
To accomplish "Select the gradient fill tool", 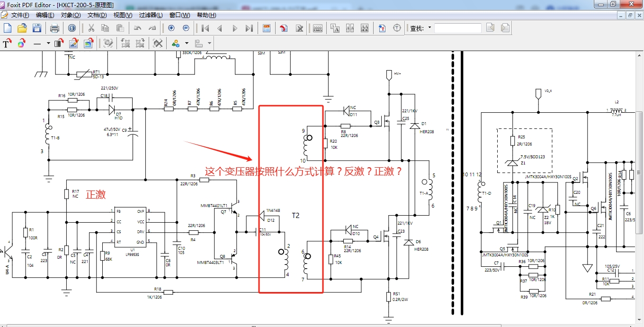I will click(59, 44).
